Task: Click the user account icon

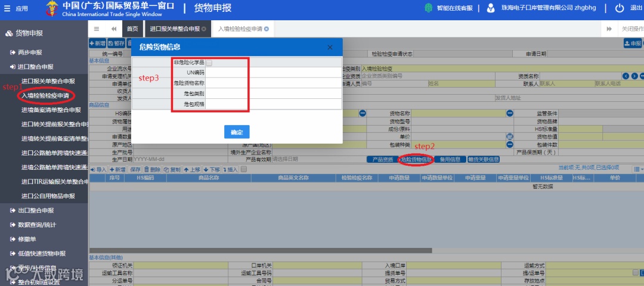Action: pyautogui.click(x=490, y=8)
